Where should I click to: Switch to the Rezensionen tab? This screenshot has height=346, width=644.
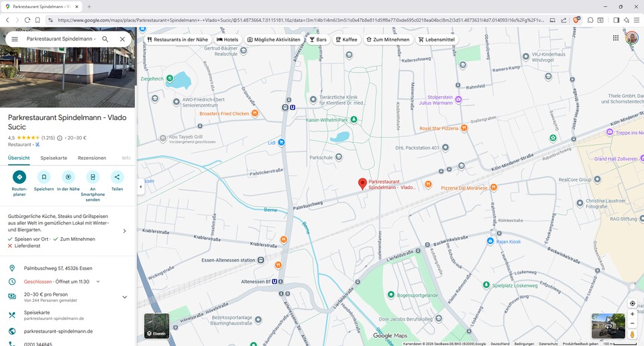92,158
